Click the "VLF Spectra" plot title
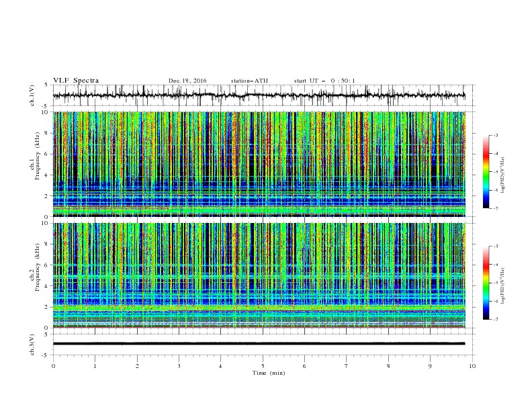The width and height of the screenshot is (532, 411). 76,81
